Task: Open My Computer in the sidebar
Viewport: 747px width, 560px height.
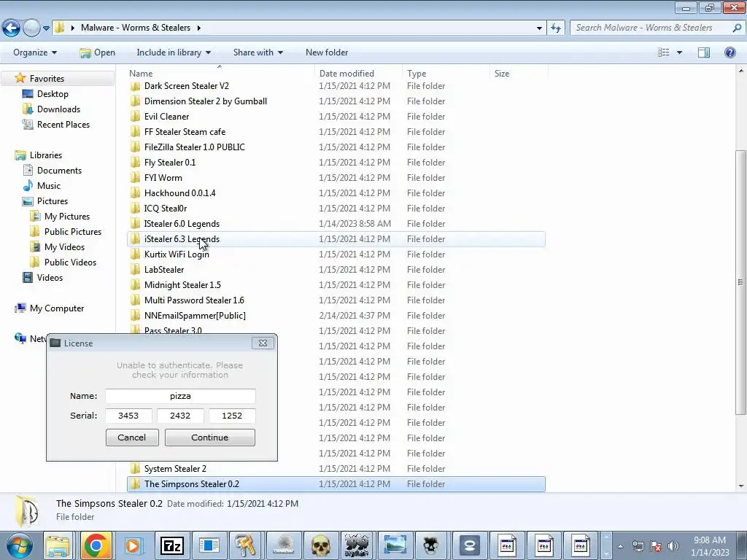Action: click(x=57, y=308)
